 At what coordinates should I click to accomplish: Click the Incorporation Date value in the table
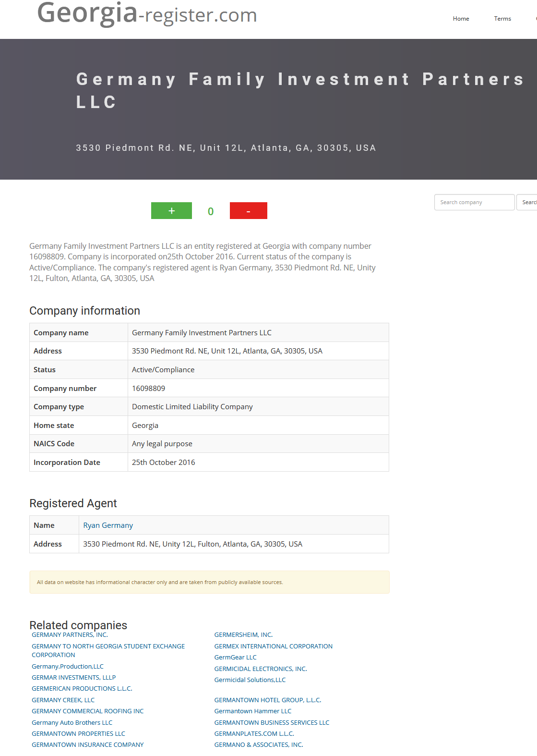tap(164, 463)
